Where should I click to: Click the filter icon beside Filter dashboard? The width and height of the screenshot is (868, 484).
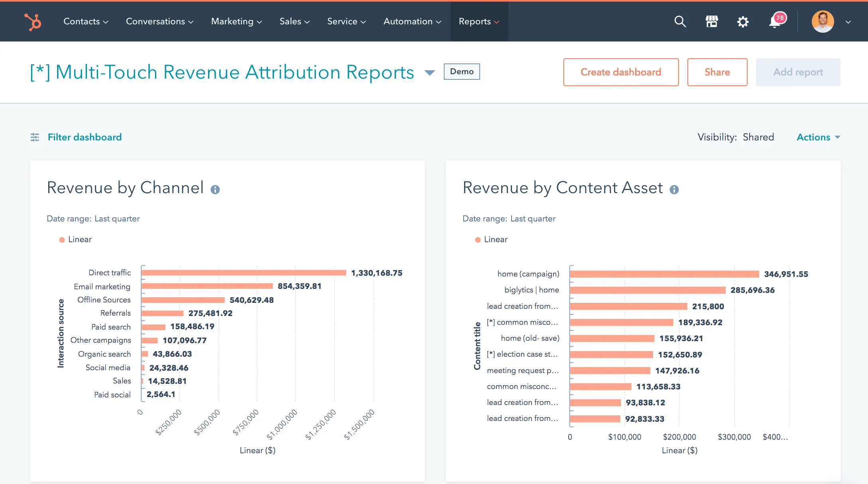tap(35, 137)
